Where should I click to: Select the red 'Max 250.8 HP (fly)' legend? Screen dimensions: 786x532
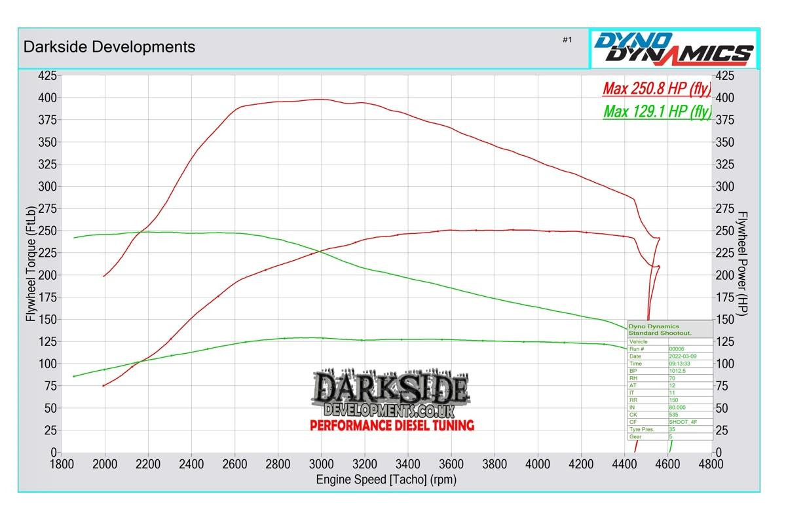click(x=657, y=88)
